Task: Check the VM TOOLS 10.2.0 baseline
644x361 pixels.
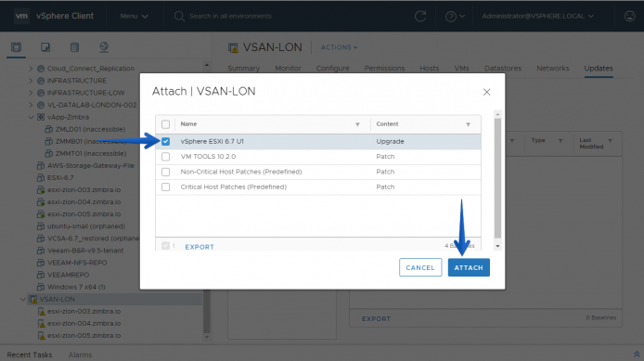Action: (x=165, y=157)
